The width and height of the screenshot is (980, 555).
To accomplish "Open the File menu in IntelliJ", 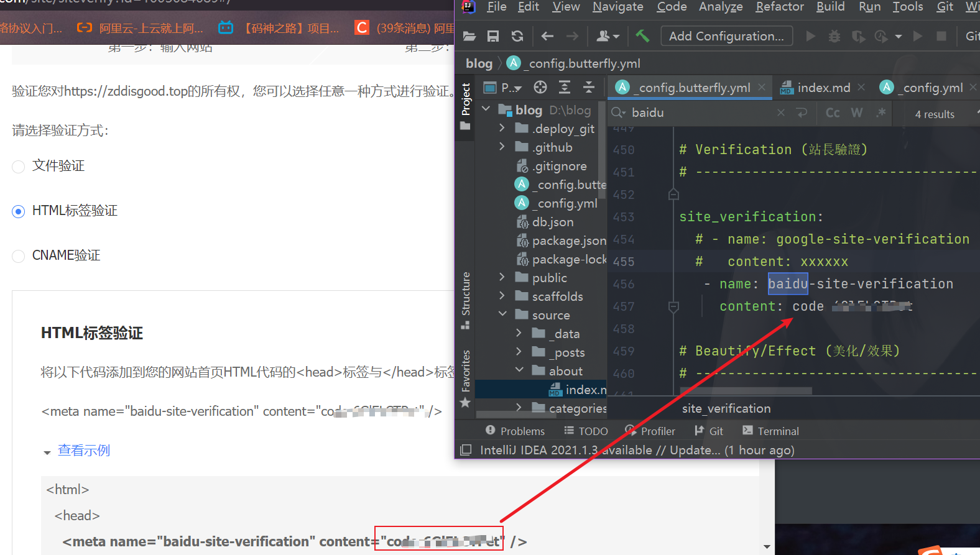I will click(x=496, y=7).
